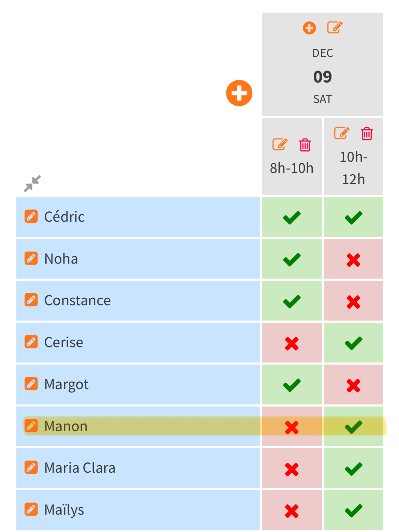399x532 pixels.
Task: Toggle Margot's 10h-12h red cross cell
Action: [353, 385]
